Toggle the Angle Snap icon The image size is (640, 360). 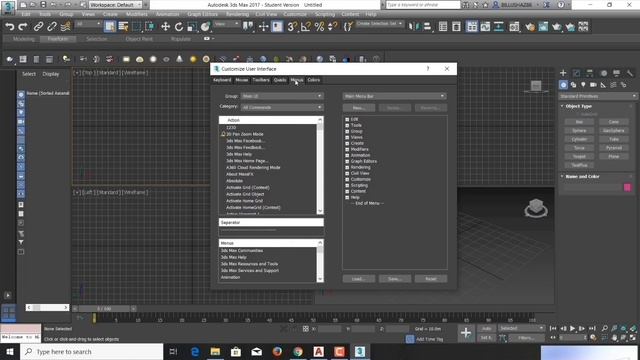[306, 27]
